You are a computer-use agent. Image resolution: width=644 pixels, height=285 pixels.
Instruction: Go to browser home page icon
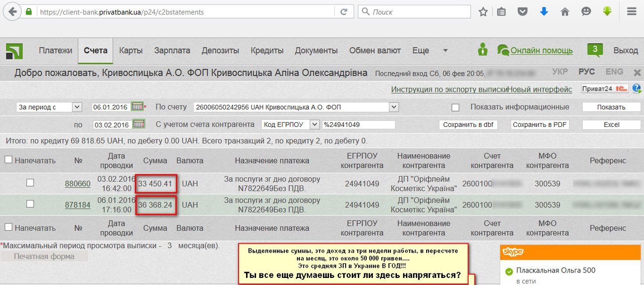pyautogui.click(x=565, y=12)
